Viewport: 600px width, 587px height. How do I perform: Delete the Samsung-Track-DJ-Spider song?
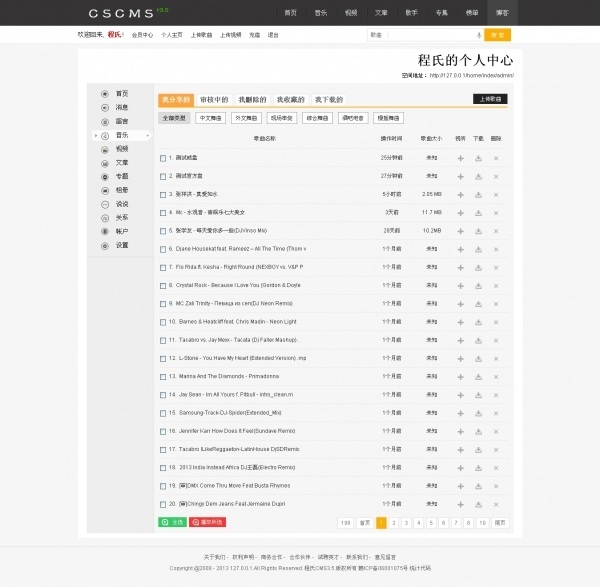point(496,413)
